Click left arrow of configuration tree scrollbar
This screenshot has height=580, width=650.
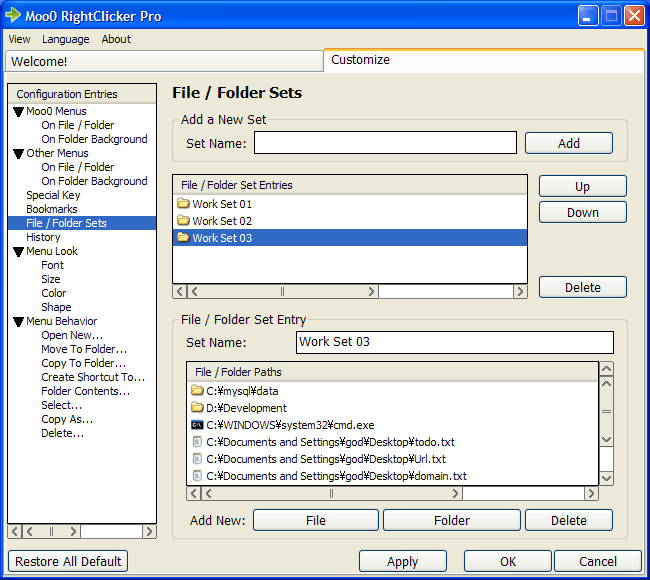[x=15, y=531]
